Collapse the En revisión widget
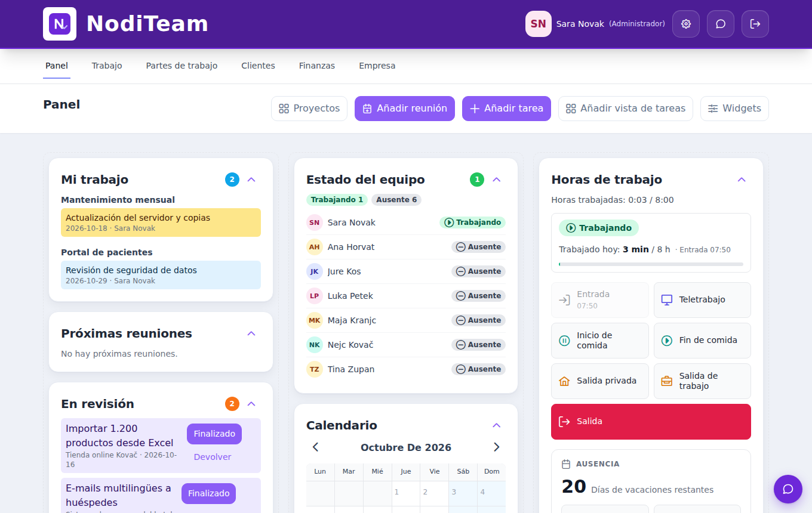812x513 pixels. pyautogui.click(x=251, y=404)
